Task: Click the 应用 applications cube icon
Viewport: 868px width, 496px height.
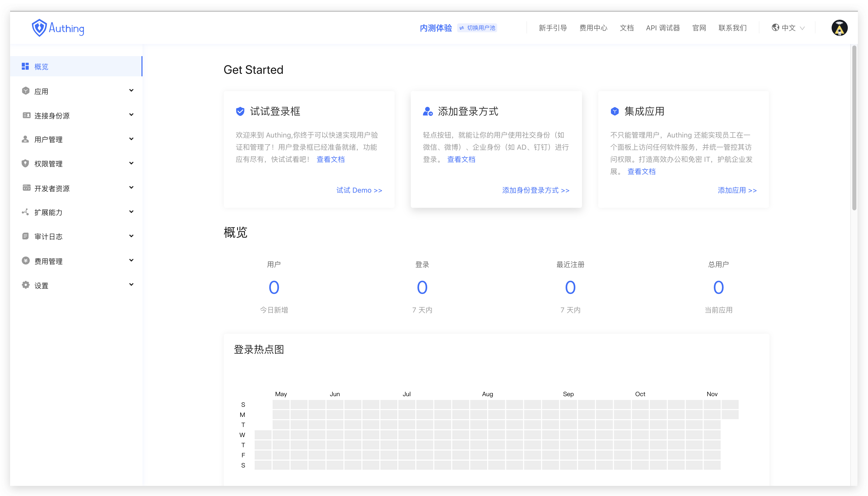Action: coord(26,91)
